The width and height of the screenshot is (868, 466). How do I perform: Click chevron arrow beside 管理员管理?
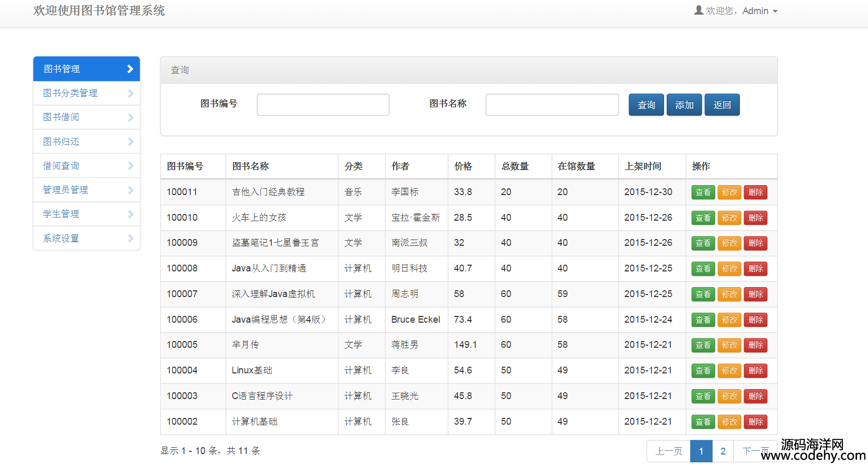tap(130, 190)
